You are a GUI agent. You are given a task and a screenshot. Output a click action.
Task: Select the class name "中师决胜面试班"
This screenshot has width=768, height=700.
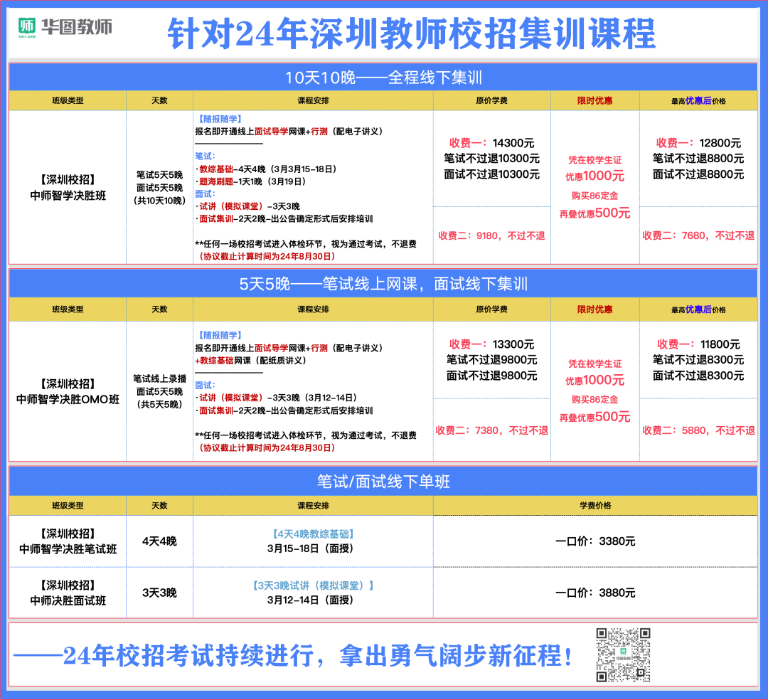click(68, 600)
